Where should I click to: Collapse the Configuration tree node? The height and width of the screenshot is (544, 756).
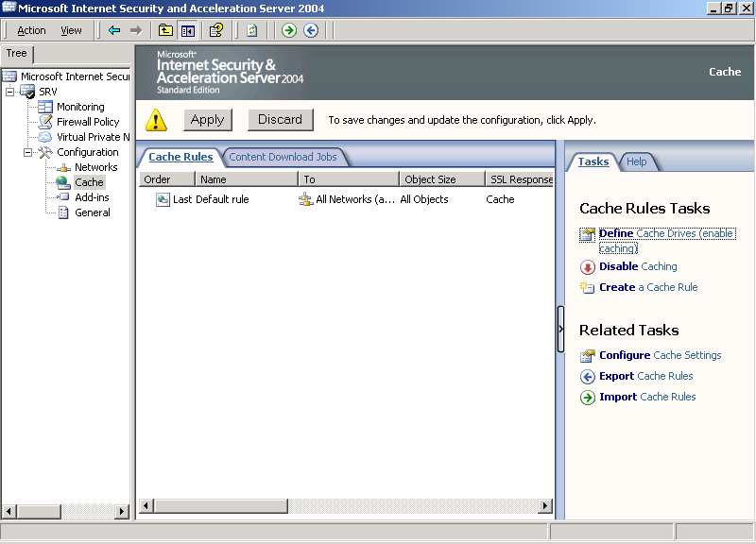point(28,152)
